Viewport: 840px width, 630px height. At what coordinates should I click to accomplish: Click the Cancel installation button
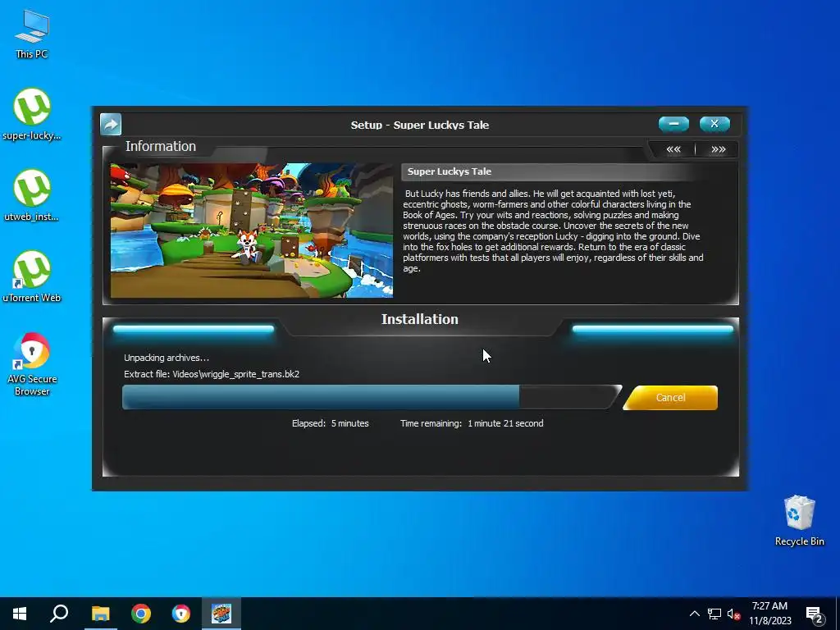(x=670, y=398)
